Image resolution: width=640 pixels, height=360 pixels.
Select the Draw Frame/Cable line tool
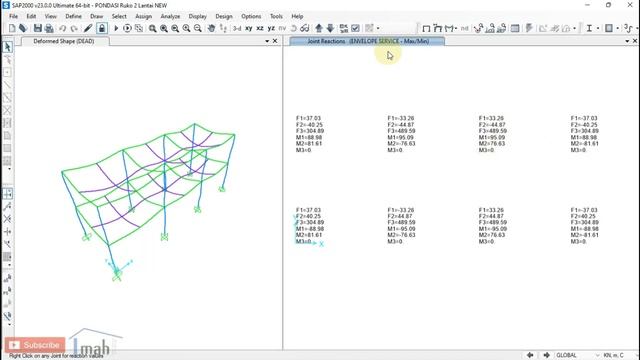[x=7, y=85]
